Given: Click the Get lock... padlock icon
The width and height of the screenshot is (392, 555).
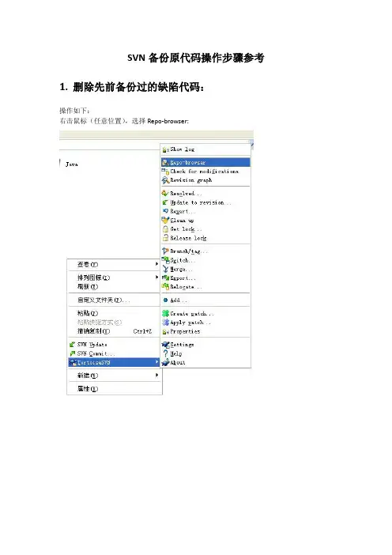Looking at the screenshot, I should 165,229.
